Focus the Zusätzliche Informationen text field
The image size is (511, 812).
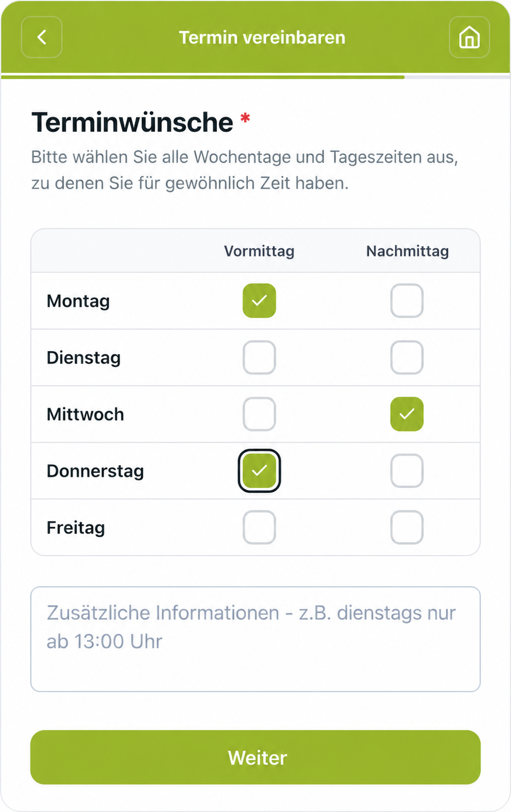click(255, 639)
